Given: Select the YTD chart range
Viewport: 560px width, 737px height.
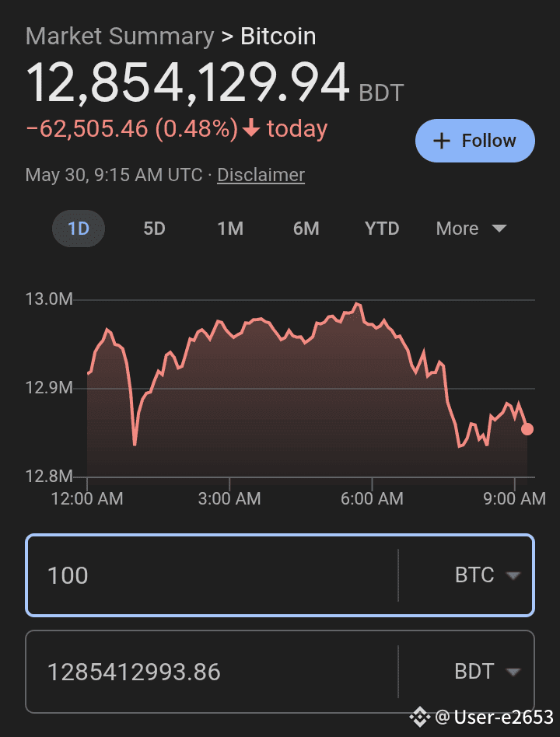Looking at the screenshot, I should 382,229.
